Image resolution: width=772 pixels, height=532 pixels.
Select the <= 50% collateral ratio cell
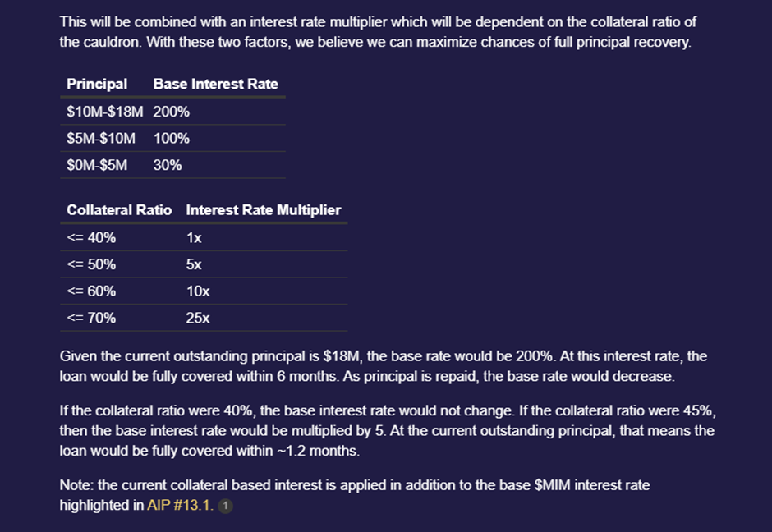[x=91, y=265]
